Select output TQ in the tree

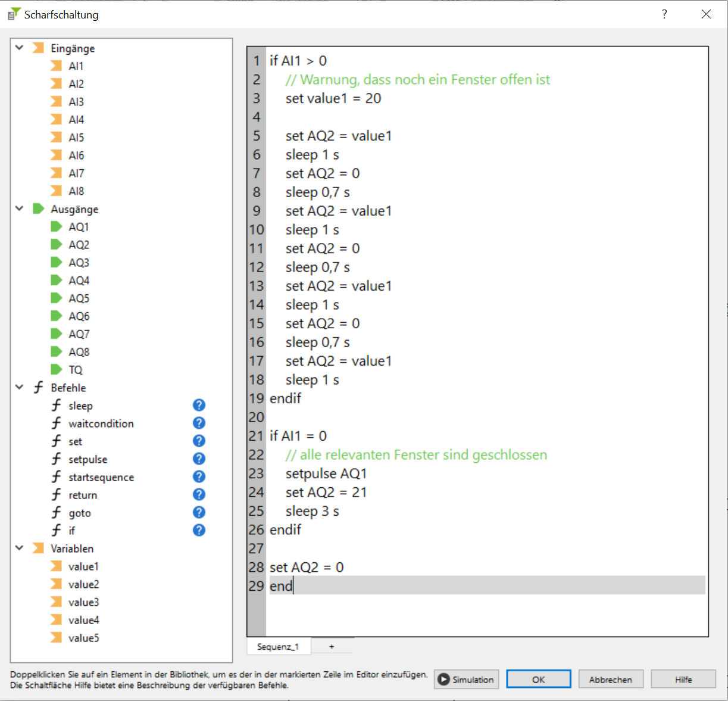click(75, 370)
